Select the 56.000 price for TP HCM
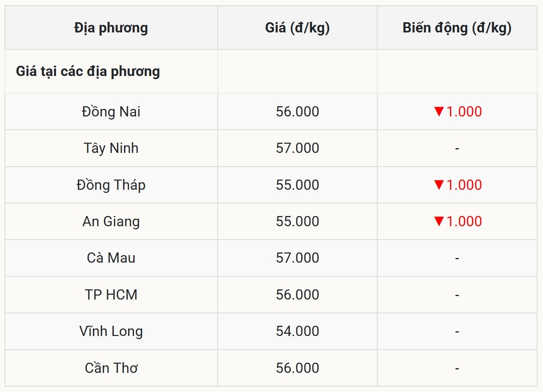The width and height of the screenshot is (543, 392). pos(297,295)
